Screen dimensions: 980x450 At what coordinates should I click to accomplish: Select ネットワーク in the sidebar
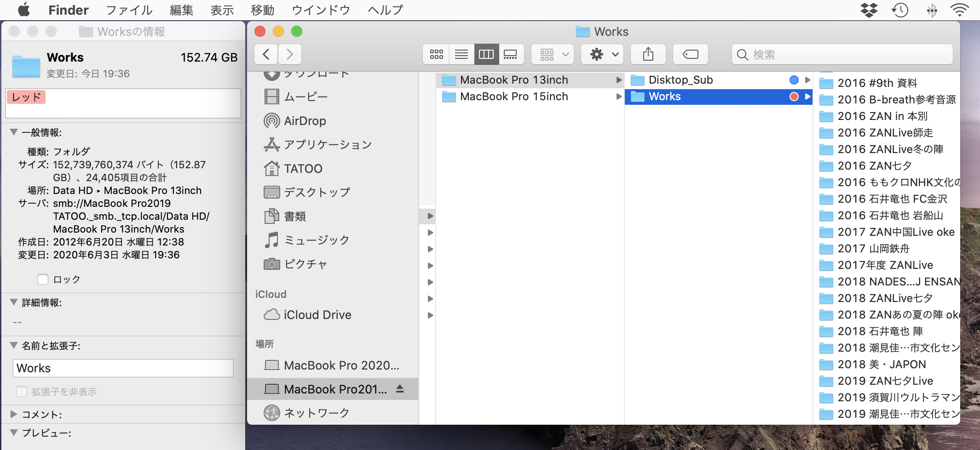coord(333,413)
